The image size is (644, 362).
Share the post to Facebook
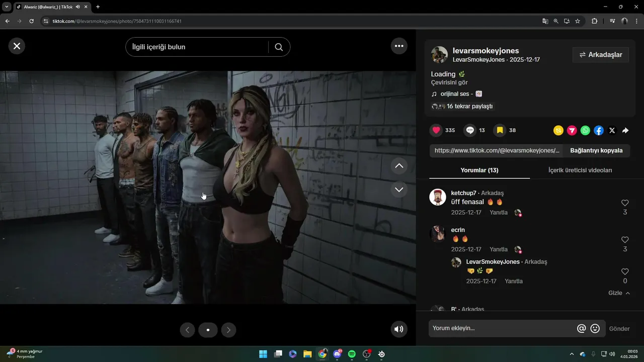click(599, 130)
